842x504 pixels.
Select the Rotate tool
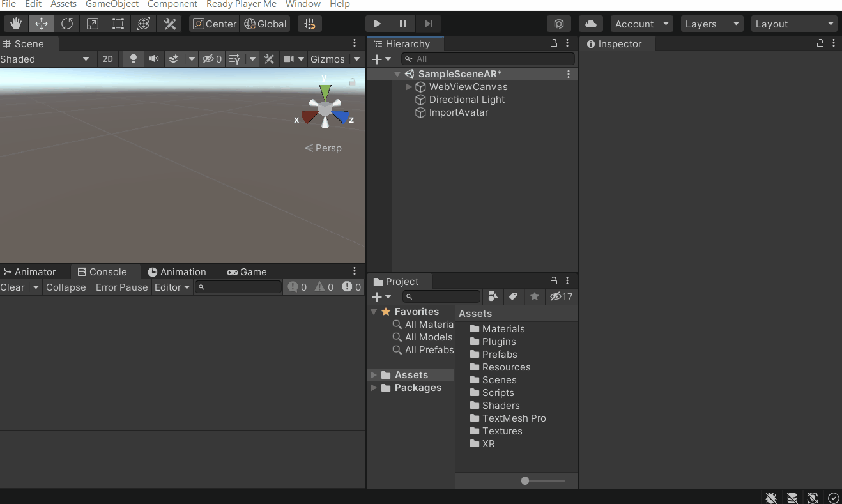click(x=67, y=24)
